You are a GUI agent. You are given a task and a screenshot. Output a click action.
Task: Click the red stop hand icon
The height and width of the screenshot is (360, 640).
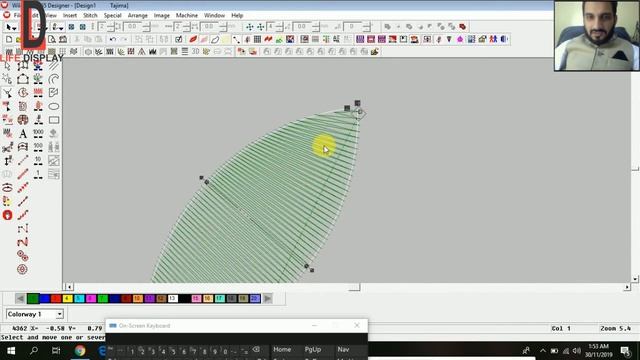click(7, 215)
